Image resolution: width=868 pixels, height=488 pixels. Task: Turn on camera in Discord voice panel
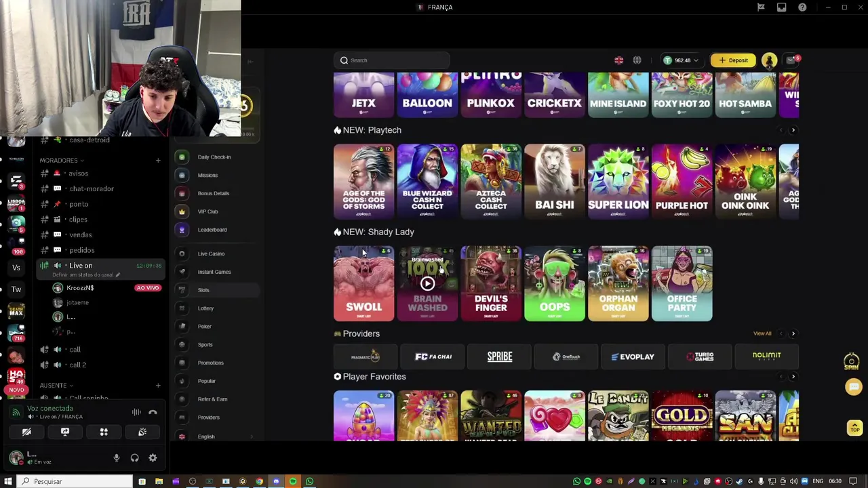(26, 432)
